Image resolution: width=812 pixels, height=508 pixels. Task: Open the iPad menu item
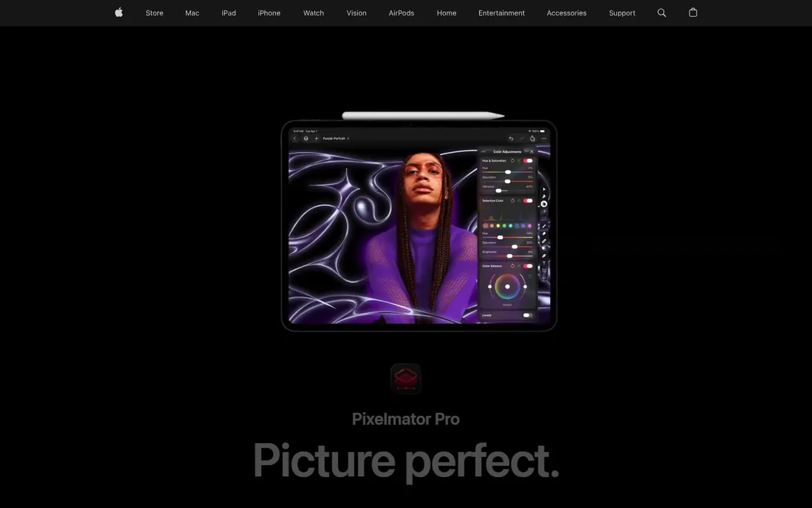click(228, 13)
